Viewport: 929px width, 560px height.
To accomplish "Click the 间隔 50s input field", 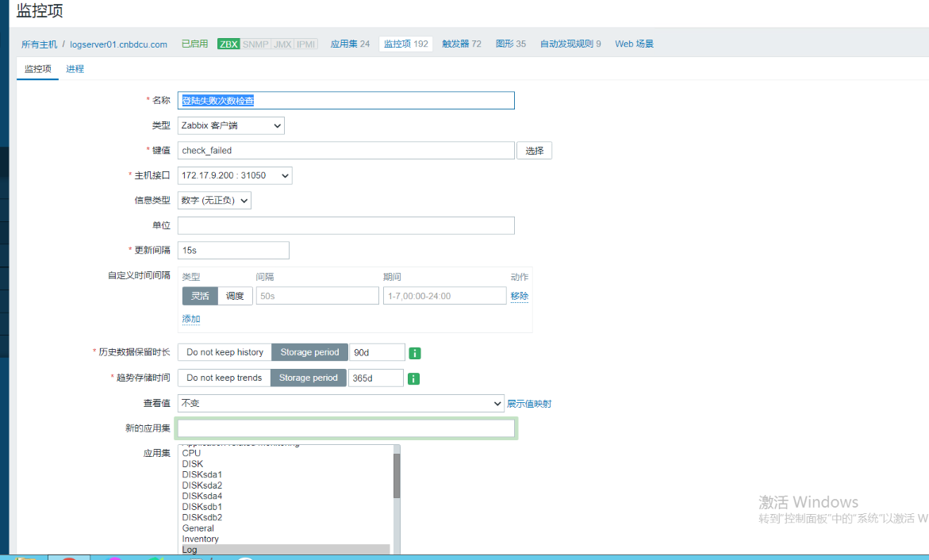I will click(317, 296).
